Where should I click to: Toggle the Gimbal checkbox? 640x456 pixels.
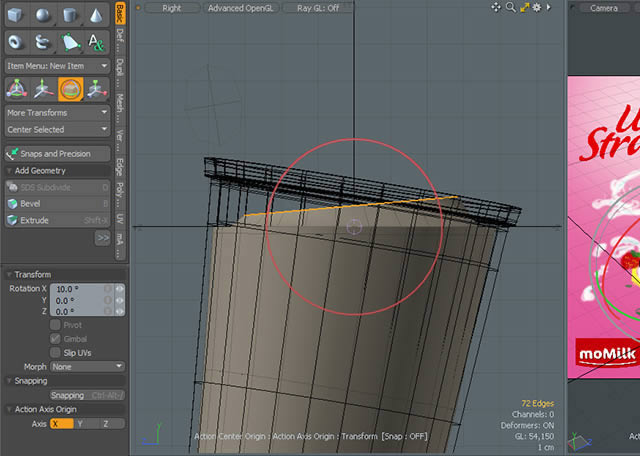coord(55,339)
